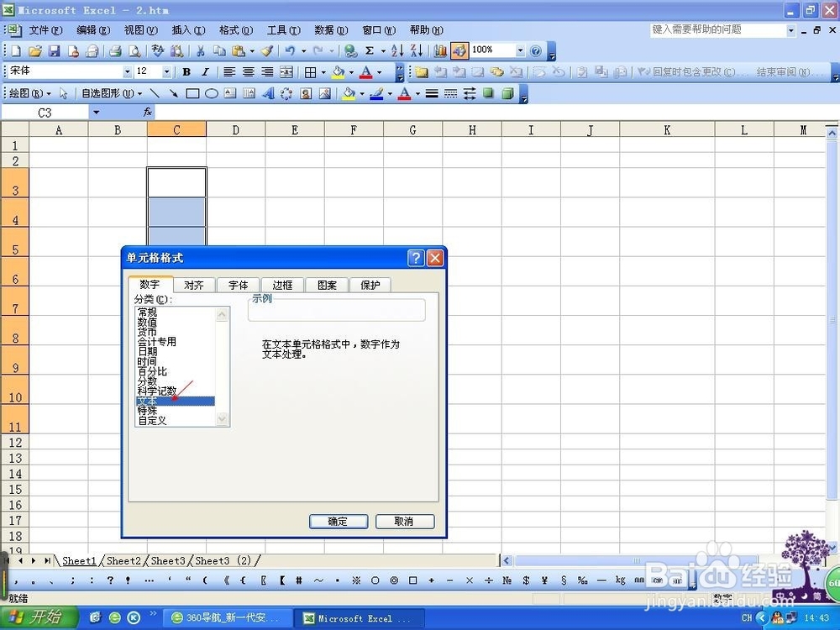Viewport: 840px width, 630px height.
Task: Click the Name Box showing C3
Action: (45, 112)
